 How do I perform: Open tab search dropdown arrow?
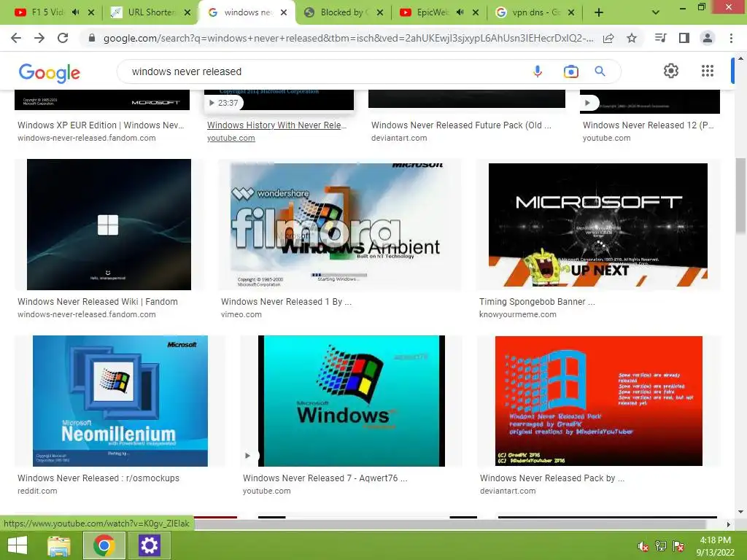(656, 12)
